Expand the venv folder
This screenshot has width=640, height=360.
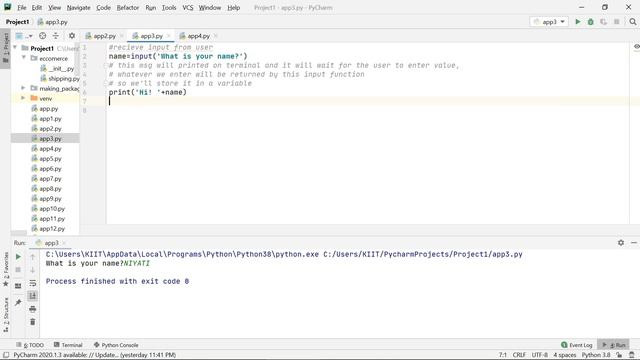[23, 98]
